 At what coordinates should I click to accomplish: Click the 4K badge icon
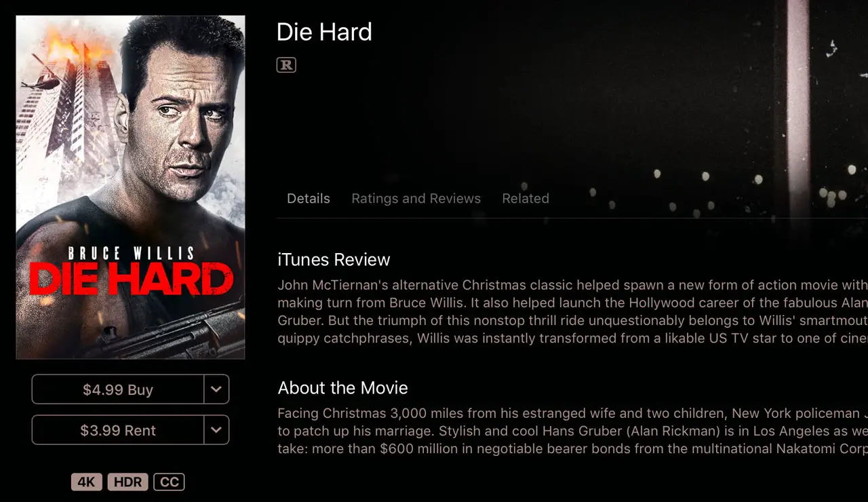coord(87,482)
